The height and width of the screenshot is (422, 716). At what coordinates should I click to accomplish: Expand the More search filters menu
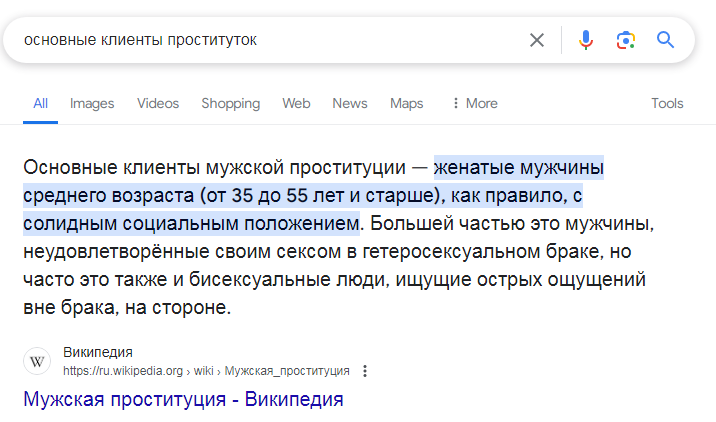click(x=474, y=103)
